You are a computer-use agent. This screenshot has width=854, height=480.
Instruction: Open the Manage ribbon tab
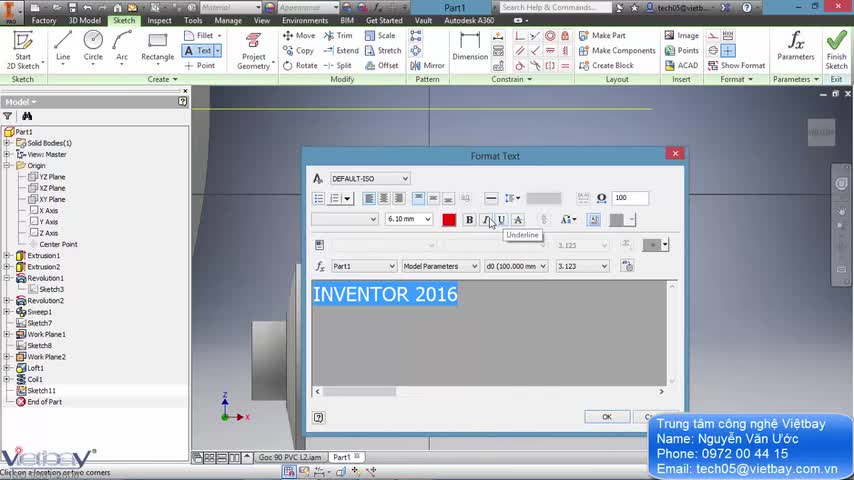point(228,20)
